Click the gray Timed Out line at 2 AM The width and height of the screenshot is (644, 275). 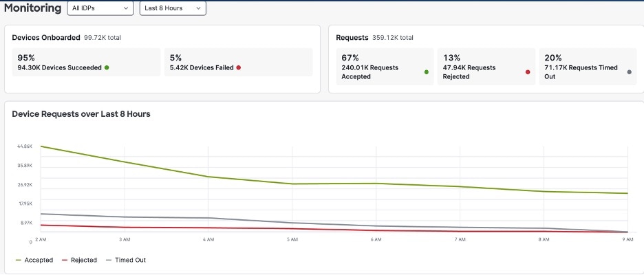point(41,214)
